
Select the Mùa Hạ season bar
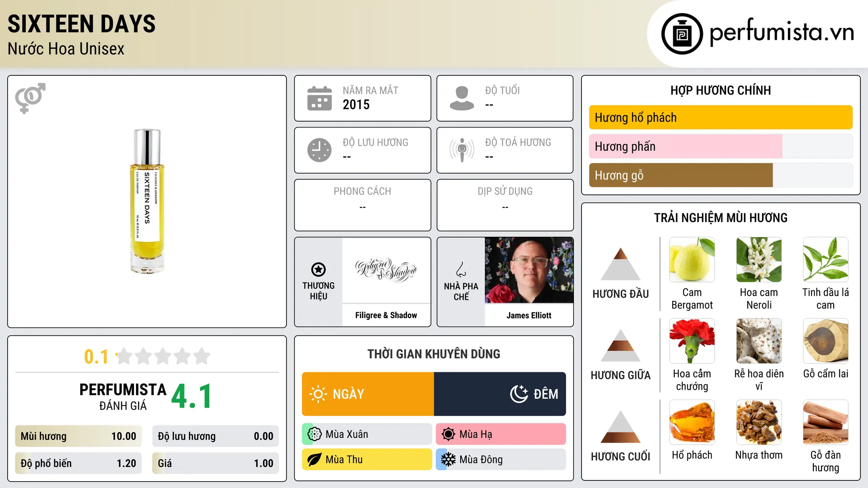point(501,434)
